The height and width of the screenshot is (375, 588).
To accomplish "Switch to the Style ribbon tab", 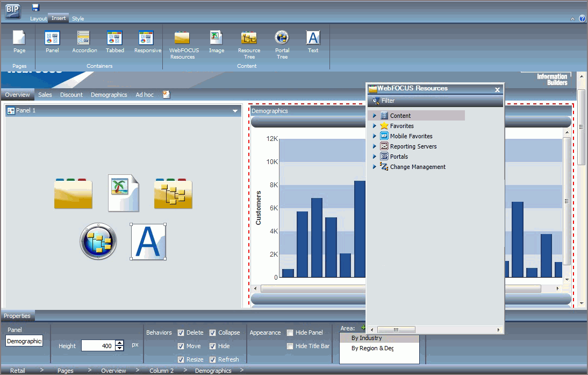I will [x=78, y=18].
